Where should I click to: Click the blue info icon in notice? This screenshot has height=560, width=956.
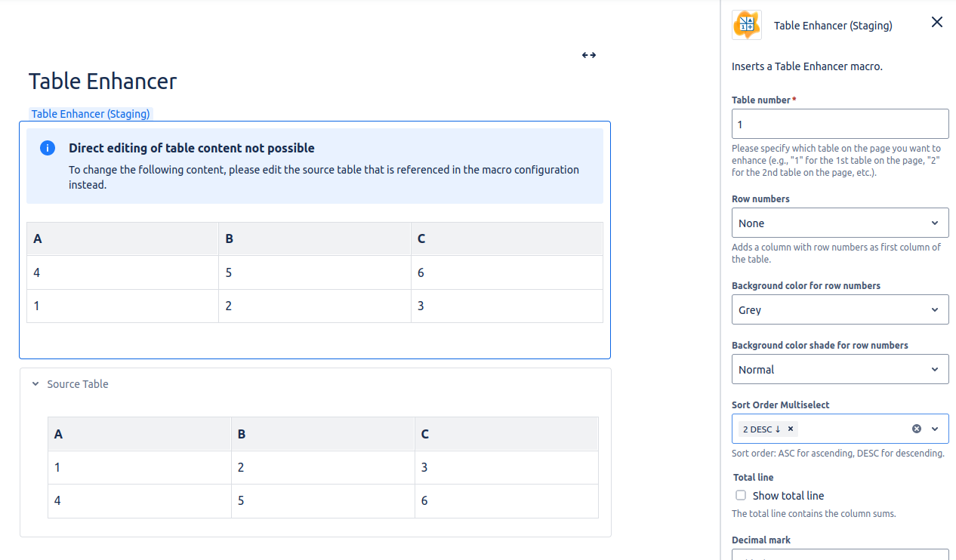48,148
